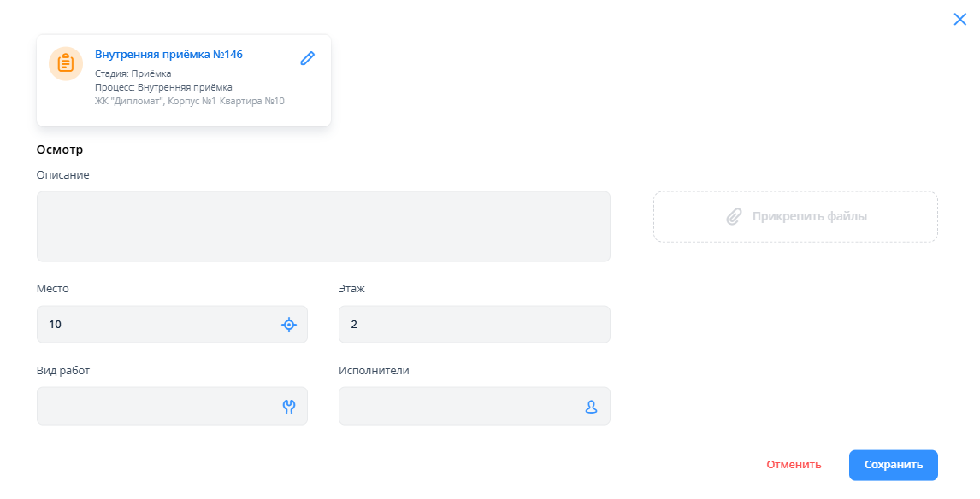Viewport: 980px width, 499px height.
Task: Click the pencil edit icon on the card
Action: point(307,58)
